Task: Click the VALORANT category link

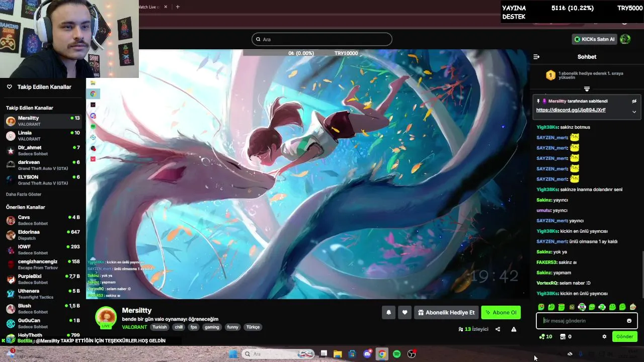Action: 134,327
